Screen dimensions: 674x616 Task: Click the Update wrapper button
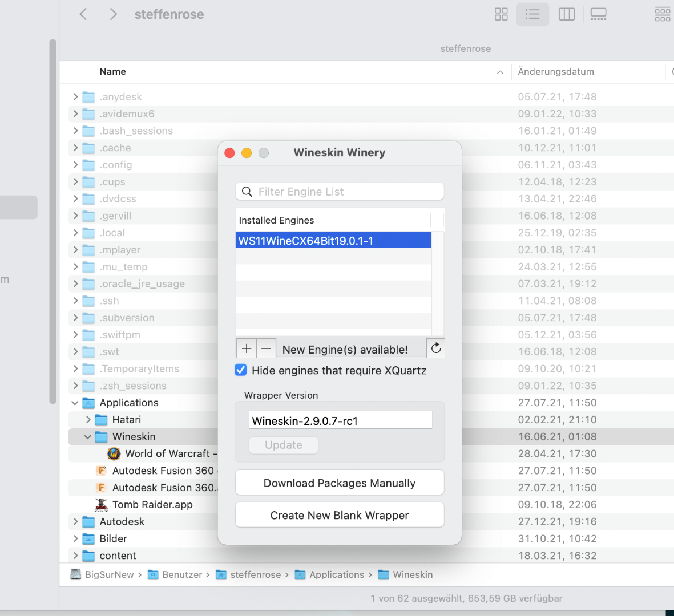[283, 445]
